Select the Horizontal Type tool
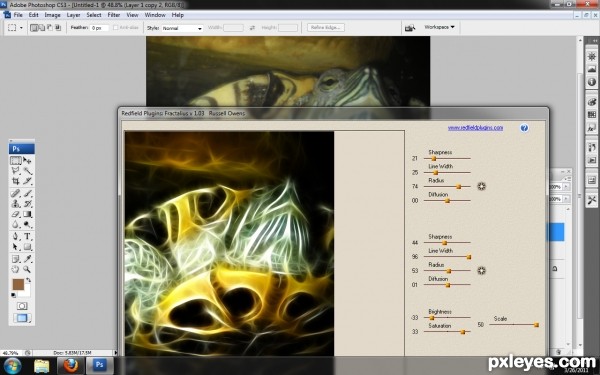The width and height of the screenshot is (600, 375). coord(27,236)
